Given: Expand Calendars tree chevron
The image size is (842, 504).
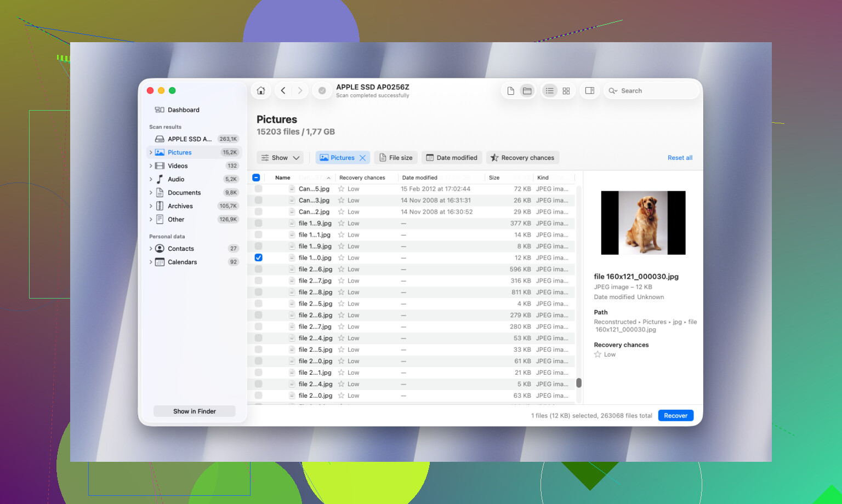Looking at the screenshot, I should (x=151, y=262).
